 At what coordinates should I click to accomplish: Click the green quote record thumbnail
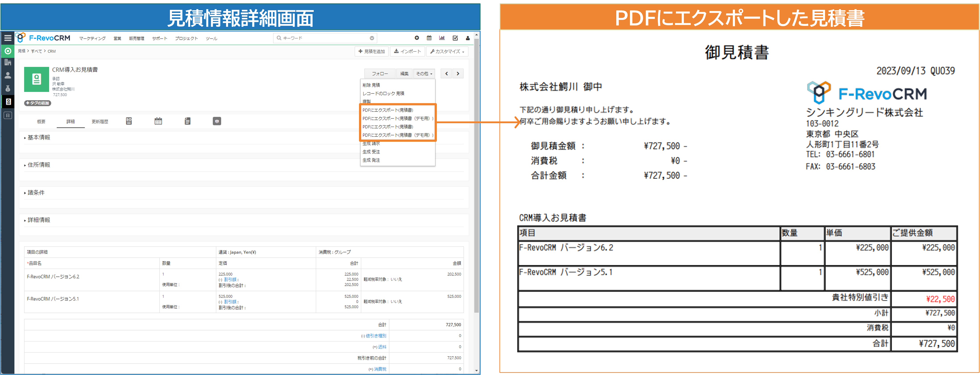coord(37,79)
